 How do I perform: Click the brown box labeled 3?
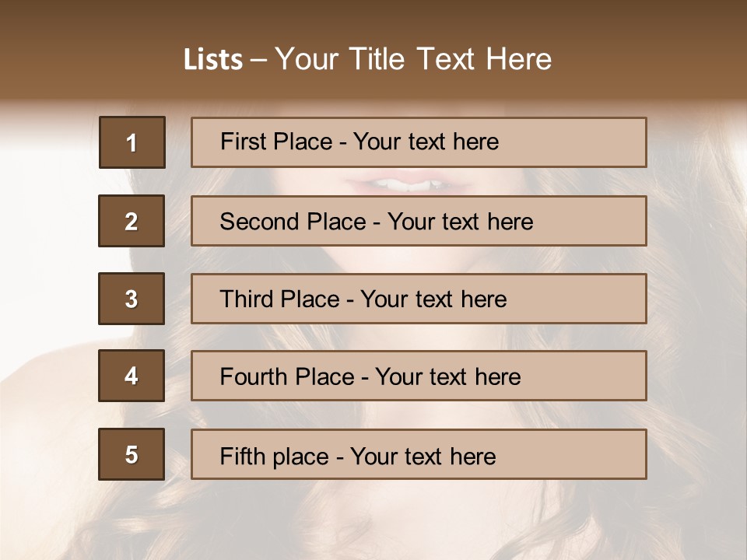pyautogui.click(x=132, y=299)
